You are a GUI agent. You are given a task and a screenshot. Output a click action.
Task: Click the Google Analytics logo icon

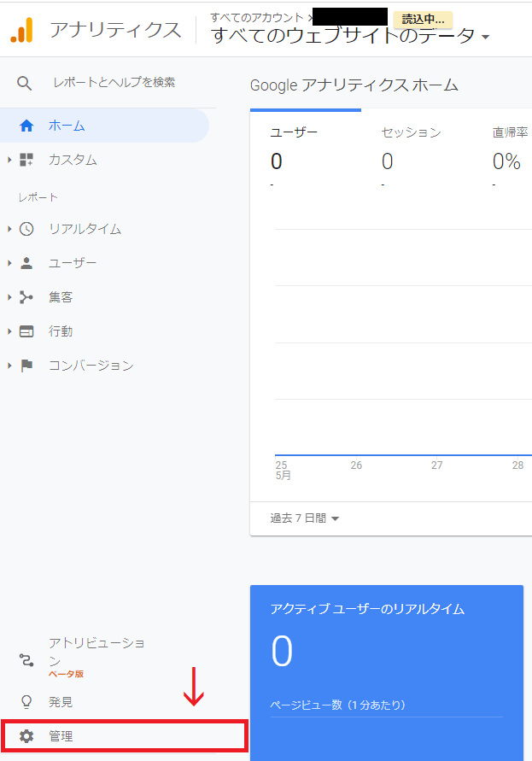click(x=22, y=30)
